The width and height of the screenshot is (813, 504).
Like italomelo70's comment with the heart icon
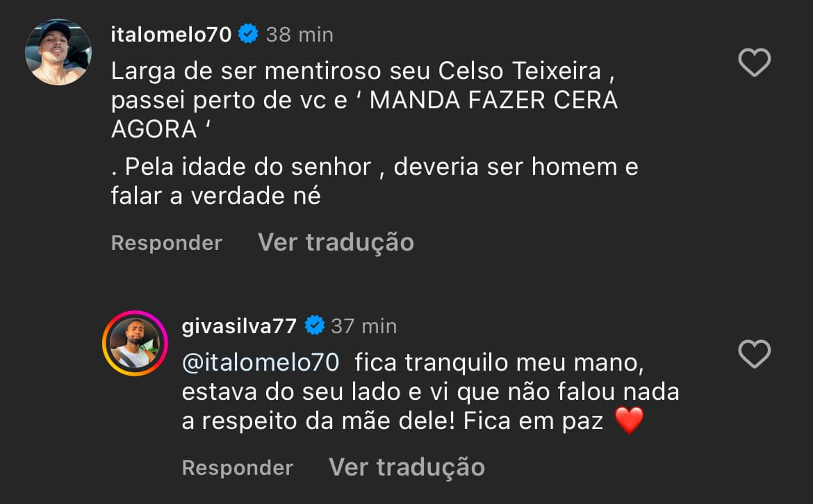pyautogui.click(x=753, y=62)
